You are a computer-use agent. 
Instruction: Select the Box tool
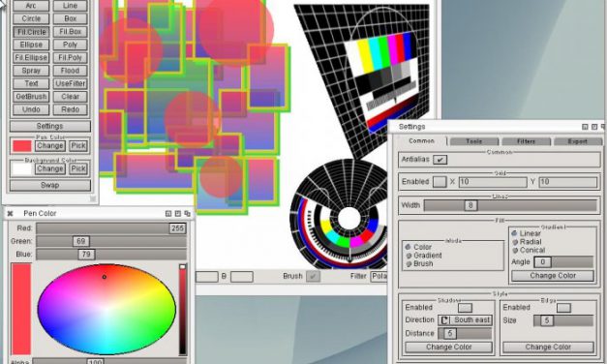(70, 18)
